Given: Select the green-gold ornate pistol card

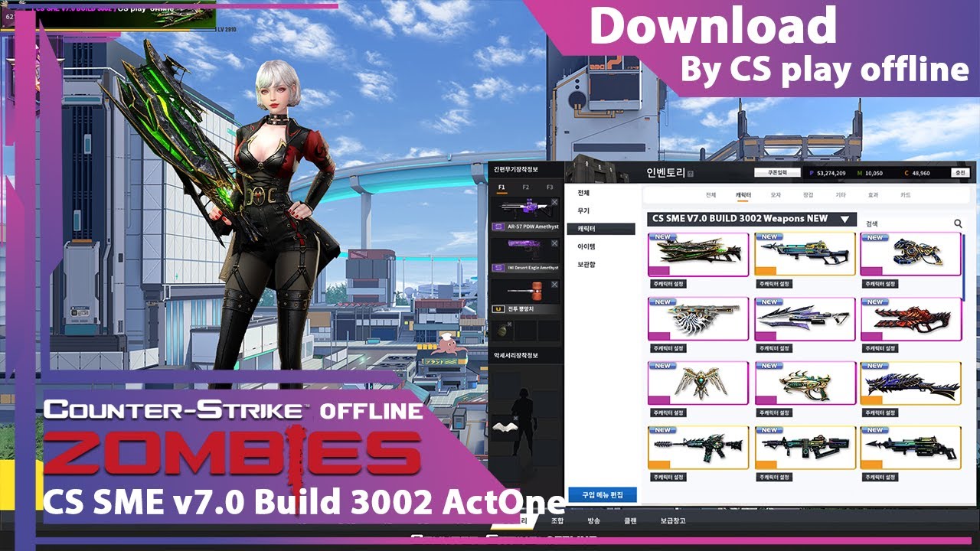Looking at the screenshot, I should [x=805, y=383].
